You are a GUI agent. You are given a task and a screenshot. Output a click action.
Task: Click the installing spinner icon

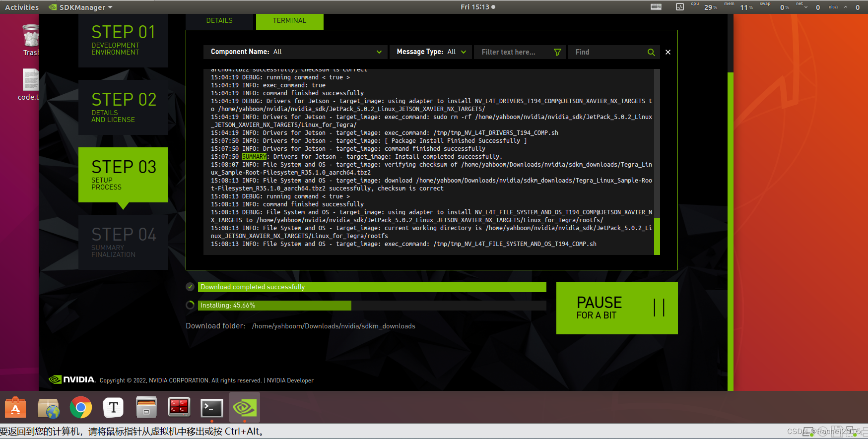click(x=190, y=305)
